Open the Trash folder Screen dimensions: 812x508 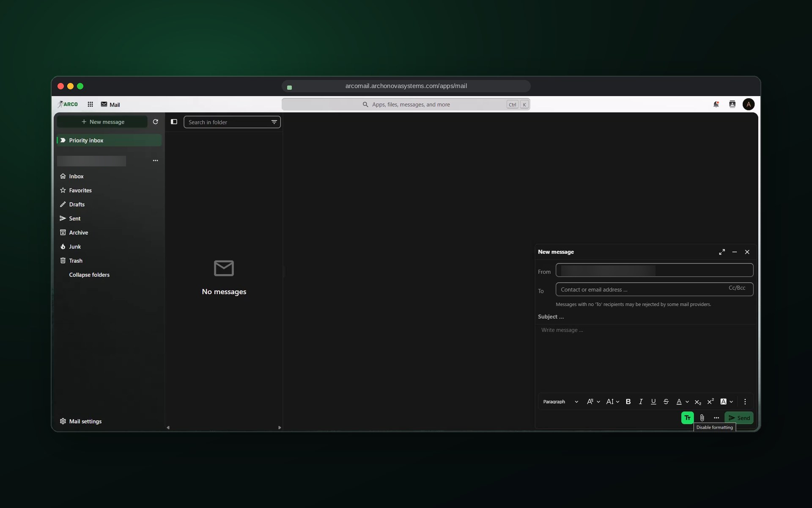click(109, 261)
